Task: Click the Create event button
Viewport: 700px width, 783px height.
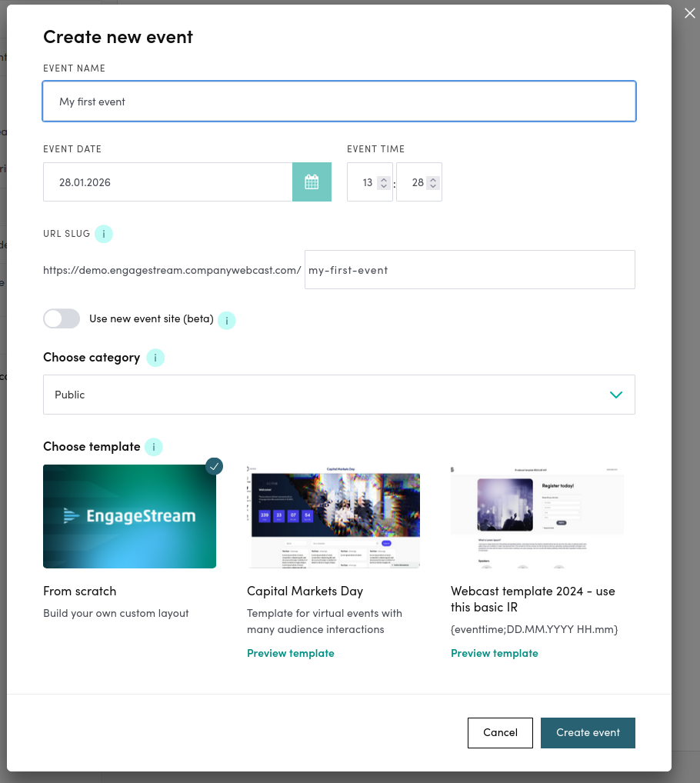Action: click(x=588, y=732)
